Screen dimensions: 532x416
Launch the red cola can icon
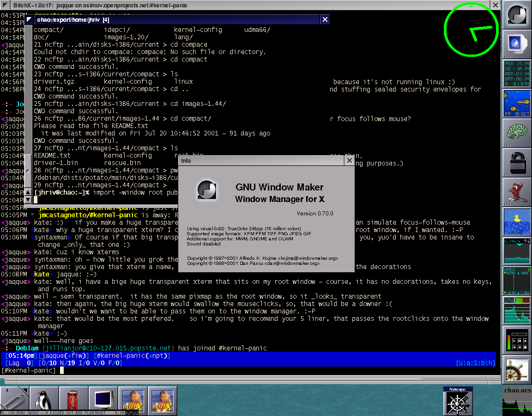coord(73,399)
